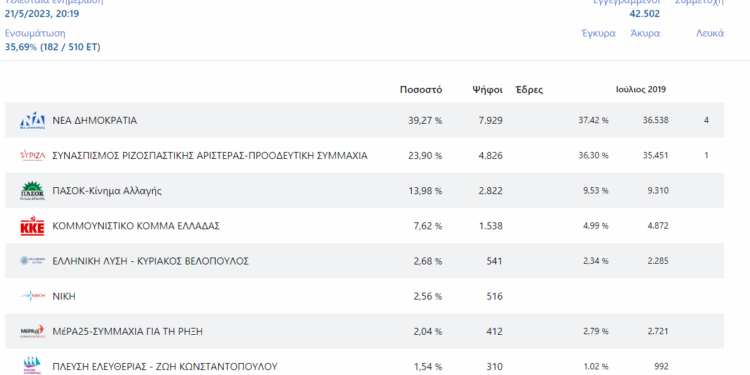Select ΜέΡΑ25-ΣΥΜΜΑΧΙΑ ΓΙΑ ΤΗ ΡΗΞΗ name
The height and width of the screenshot is (375, 750).
[127, 331]
